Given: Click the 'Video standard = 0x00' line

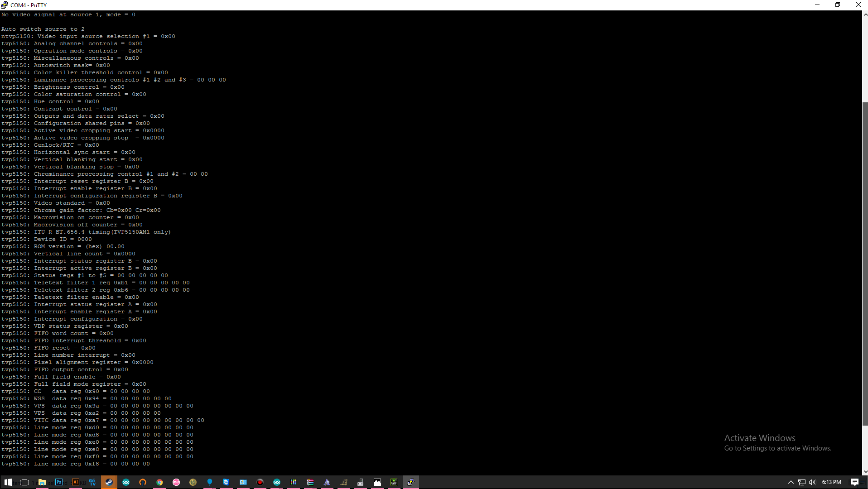Looking at the screenshot, I should (x=56, y=203).
